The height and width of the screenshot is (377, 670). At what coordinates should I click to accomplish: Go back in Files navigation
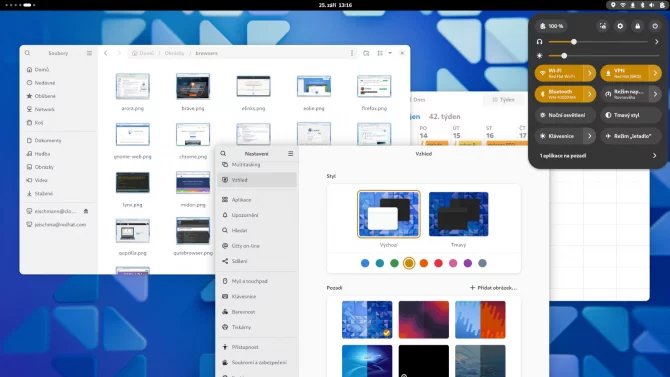pos(106,53)
